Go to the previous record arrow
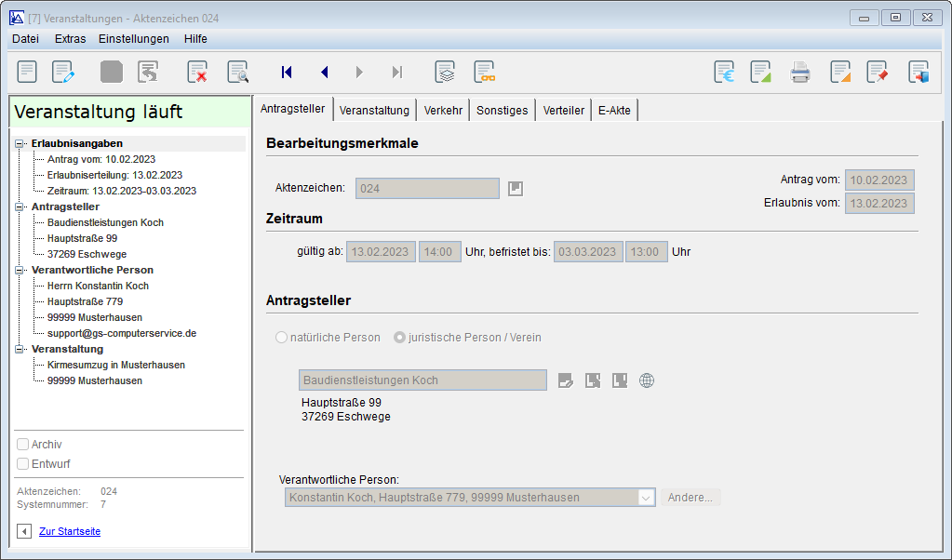 tap(324, 72)
